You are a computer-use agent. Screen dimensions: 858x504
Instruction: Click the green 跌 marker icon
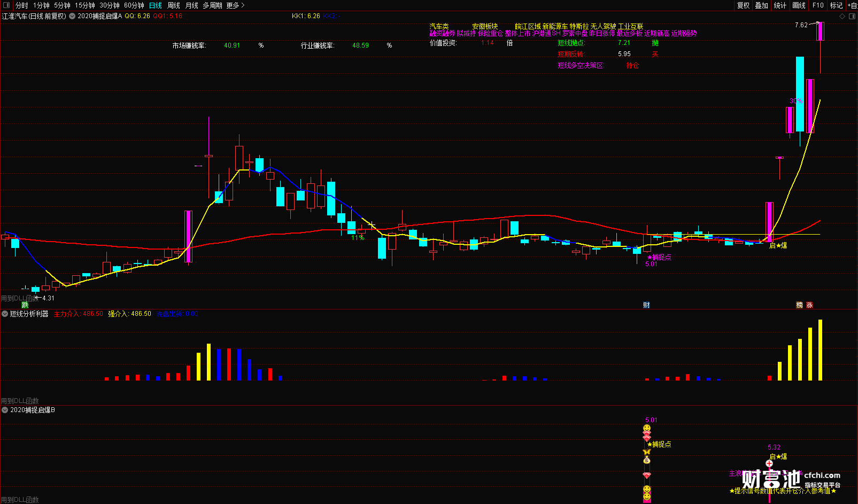coord(25,305)
